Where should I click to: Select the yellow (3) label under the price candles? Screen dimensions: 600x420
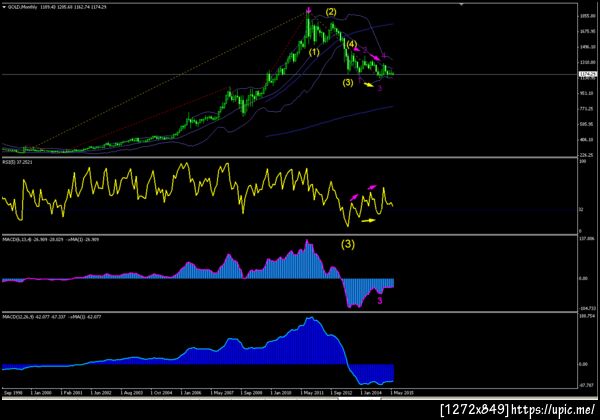pyautogui.click(x=347, y=82)
